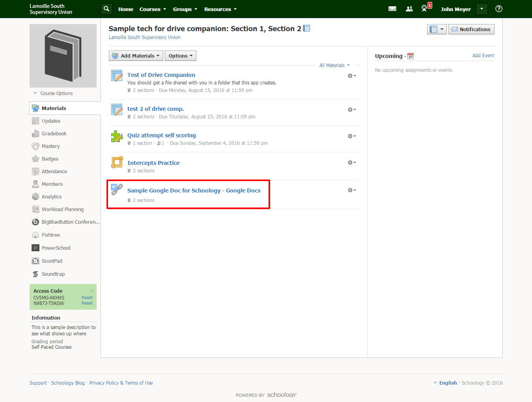Open the Schoology Blog footer link
This screenshot has height=402, width=532.
[x=68, y=383]
